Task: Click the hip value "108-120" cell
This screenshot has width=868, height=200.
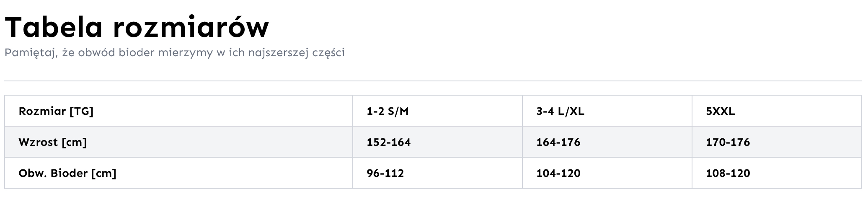Action: pos(728,173)
